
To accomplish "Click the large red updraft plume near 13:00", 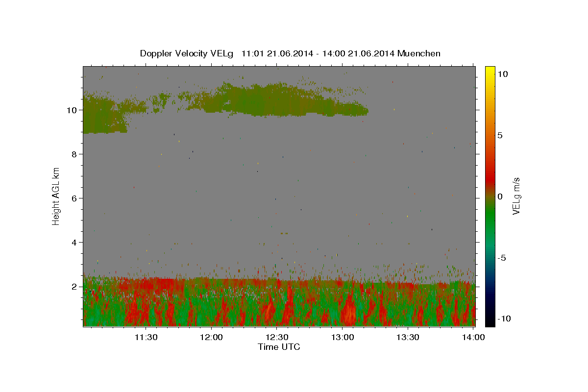I will click(x=349, y=310).
